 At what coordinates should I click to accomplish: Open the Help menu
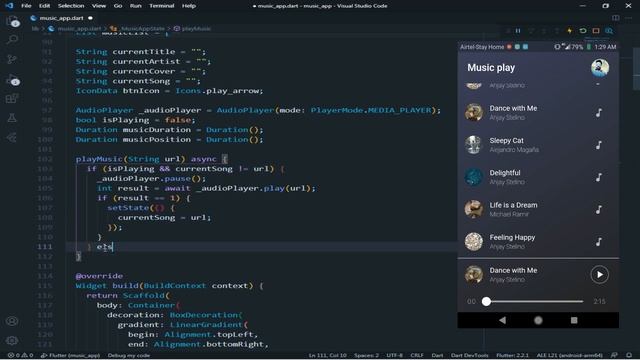(x=189, y=6)
